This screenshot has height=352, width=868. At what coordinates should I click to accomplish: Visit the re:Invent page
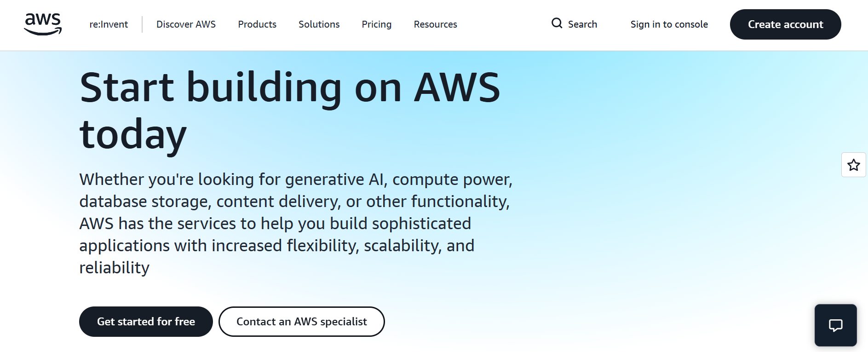coord(108,24)
